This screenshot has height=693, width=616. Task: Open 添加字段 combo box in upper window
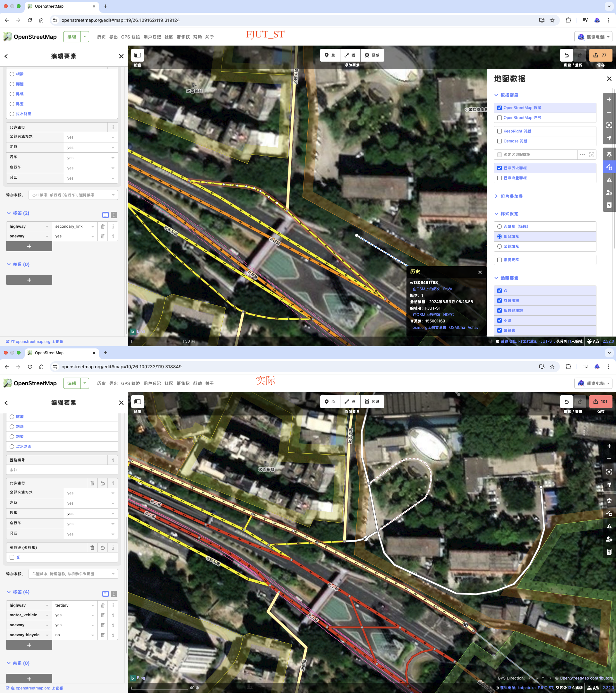point(73,195)
